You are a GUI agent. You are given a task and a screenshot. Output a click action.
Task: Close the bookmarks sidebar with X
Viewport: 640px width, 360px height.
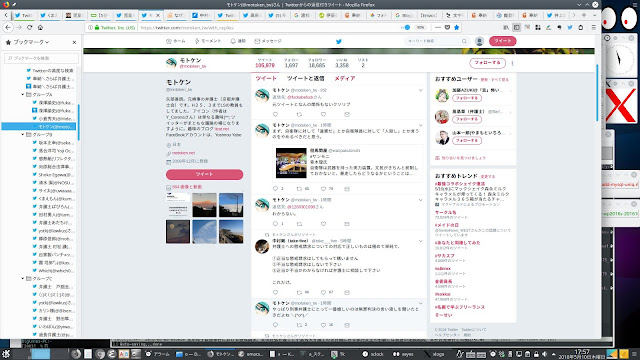74,42
